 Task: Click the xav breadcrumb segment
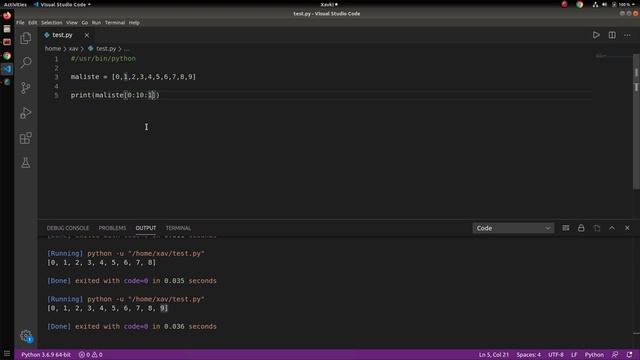pyautogui.click(x=73, y=49)
